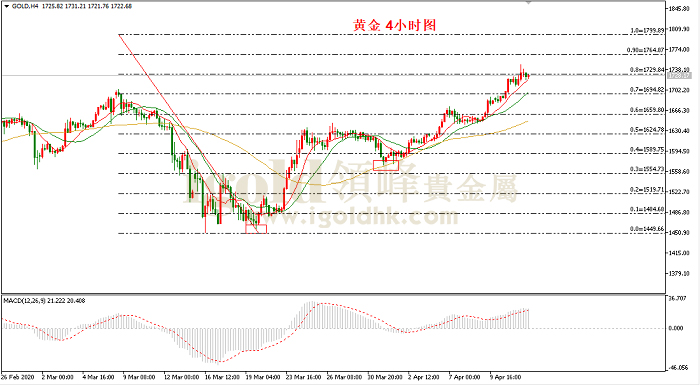Click price axis value 1738.10
This screenshot has width=700, height=385.
(679, 70)
